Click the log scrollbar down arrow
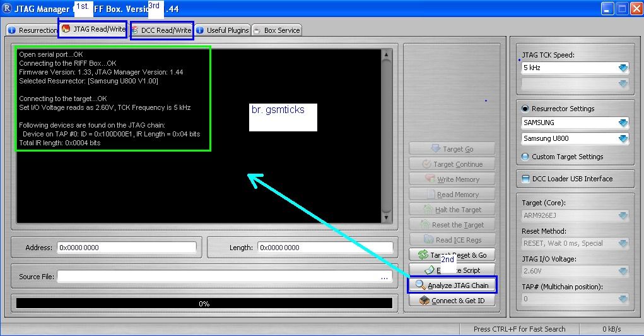This screenshot has height=336, width=644. [386, 218]
